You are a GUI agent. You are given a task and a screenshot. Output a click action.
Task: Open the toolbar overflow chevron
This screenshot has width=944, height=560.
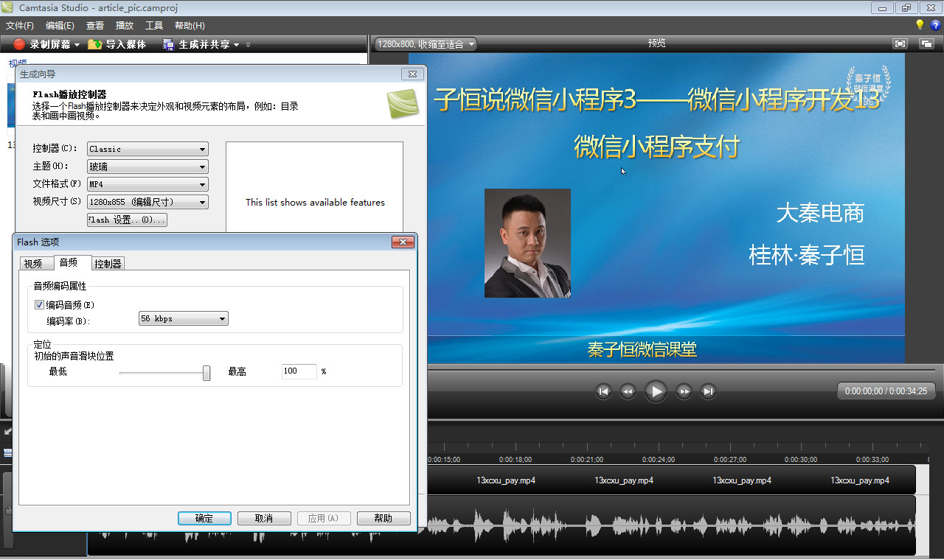[x=248, y=45]
